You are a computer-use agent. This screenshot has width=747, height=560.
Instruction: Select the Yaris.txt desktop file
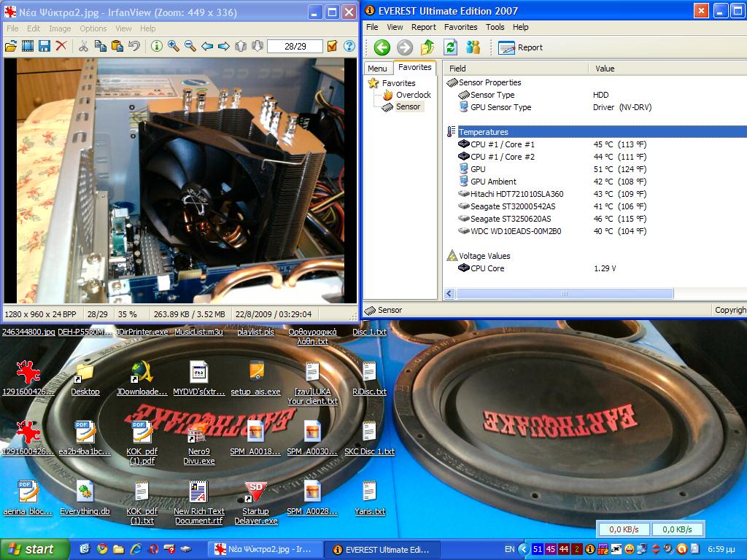370,499
